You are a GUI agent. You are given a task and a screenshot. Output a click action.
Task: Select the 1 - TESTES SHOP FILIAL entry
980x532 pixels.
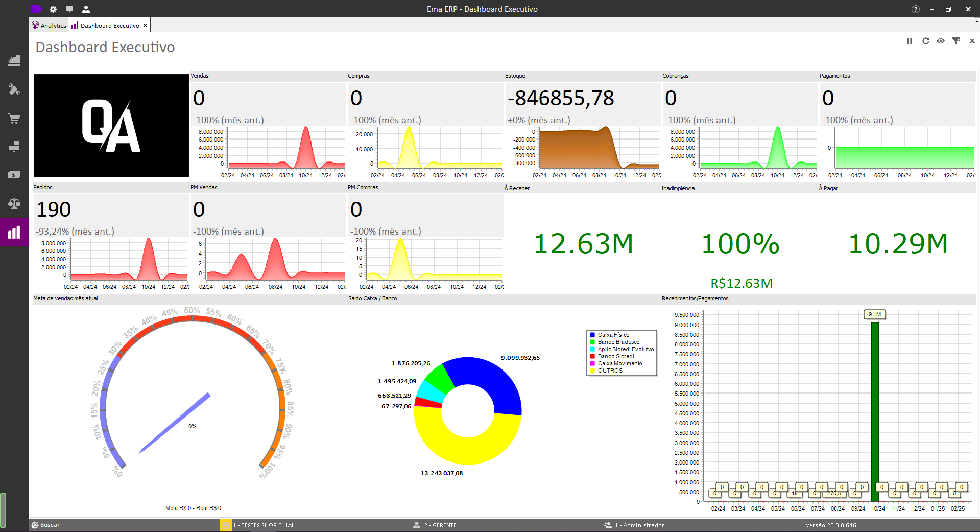tap(264, 525)
